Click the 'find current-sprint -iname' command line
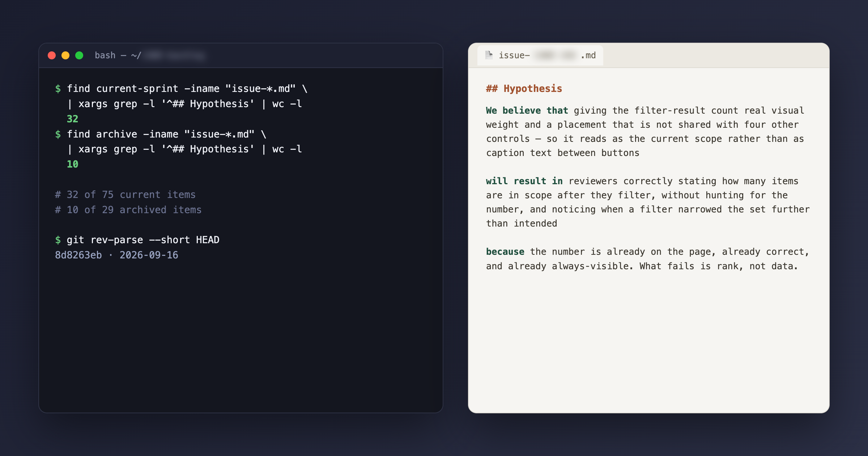Image resolution: width=868 pixels, height=456 pixels. tap(187, 89)
